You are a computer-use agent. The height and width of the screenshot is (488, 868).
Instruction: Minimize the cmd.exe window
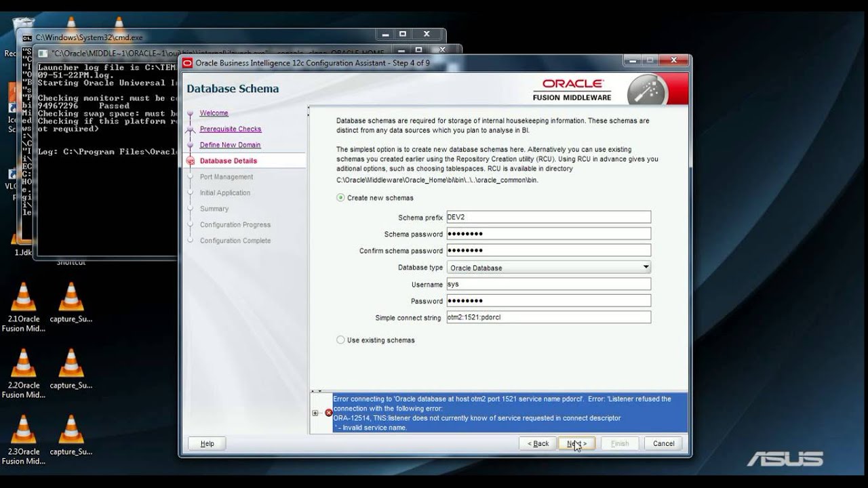pyautogui.click(x=385, y=34)
